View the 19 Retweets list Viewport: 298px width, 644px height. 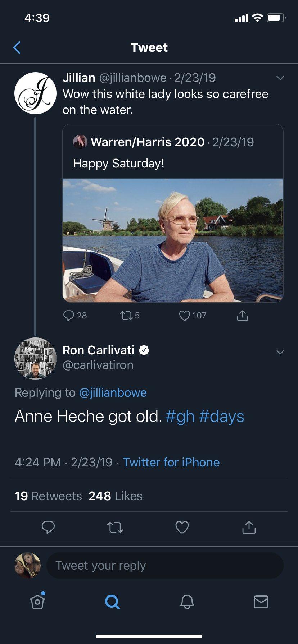coord(48,496)
